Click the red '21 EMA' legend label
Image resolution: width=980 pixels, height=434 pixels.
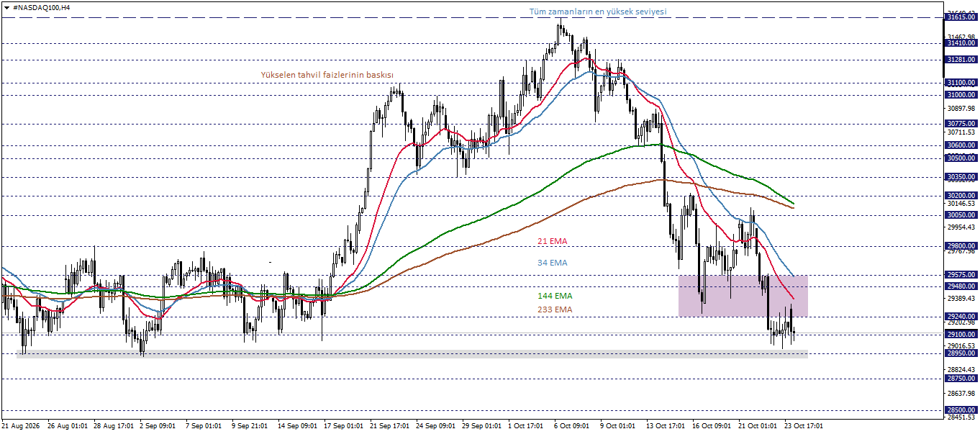[x=553, y=241]
